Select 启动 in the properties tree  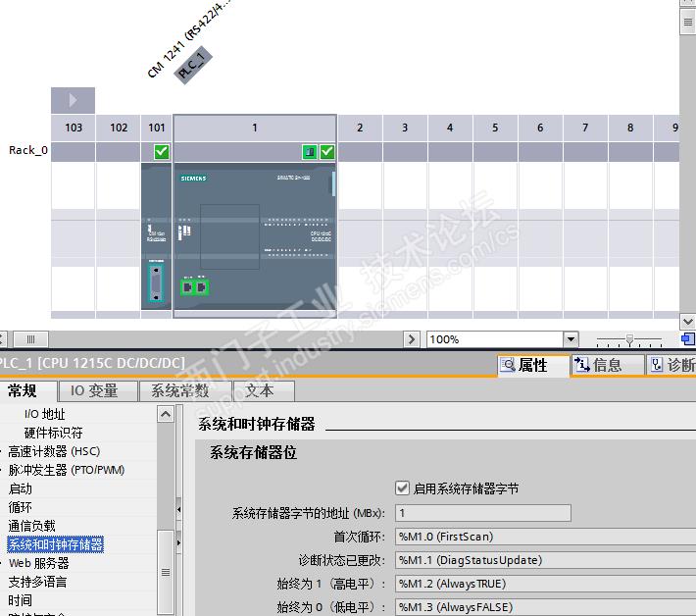[x=20, y=489]
